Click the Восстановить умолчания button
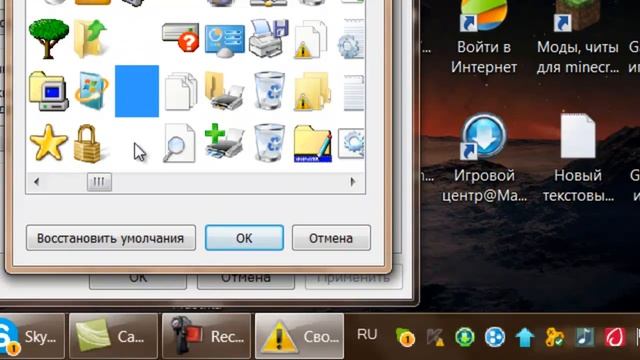 click(x=111, y=238)
